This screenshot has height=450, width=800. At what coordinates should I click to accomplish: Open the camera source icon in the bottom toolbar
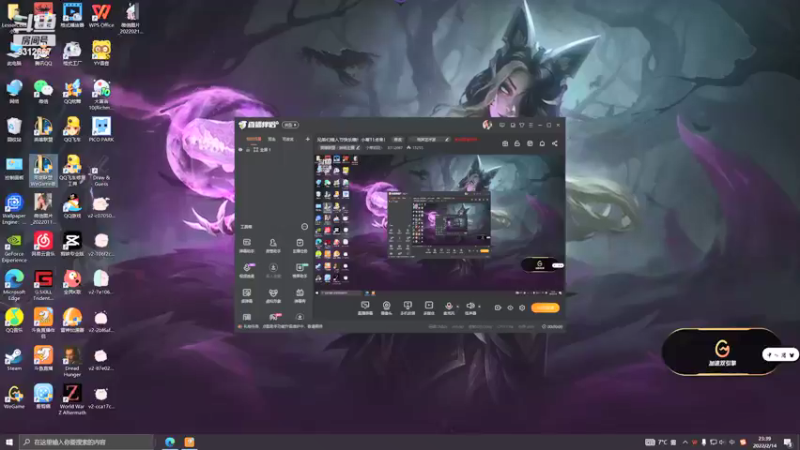[x=386, y=306]
